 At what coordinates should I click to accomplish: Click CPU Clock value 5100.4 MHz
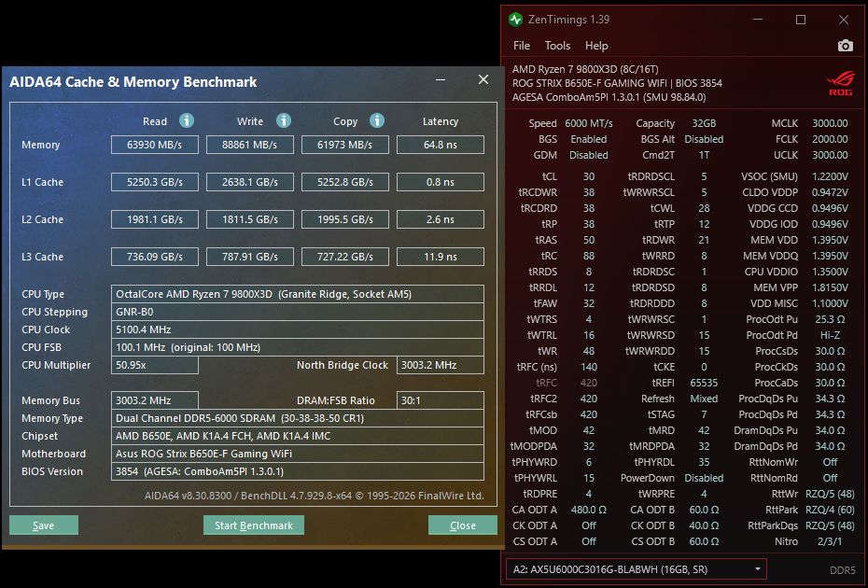click(x=298, y=329)
